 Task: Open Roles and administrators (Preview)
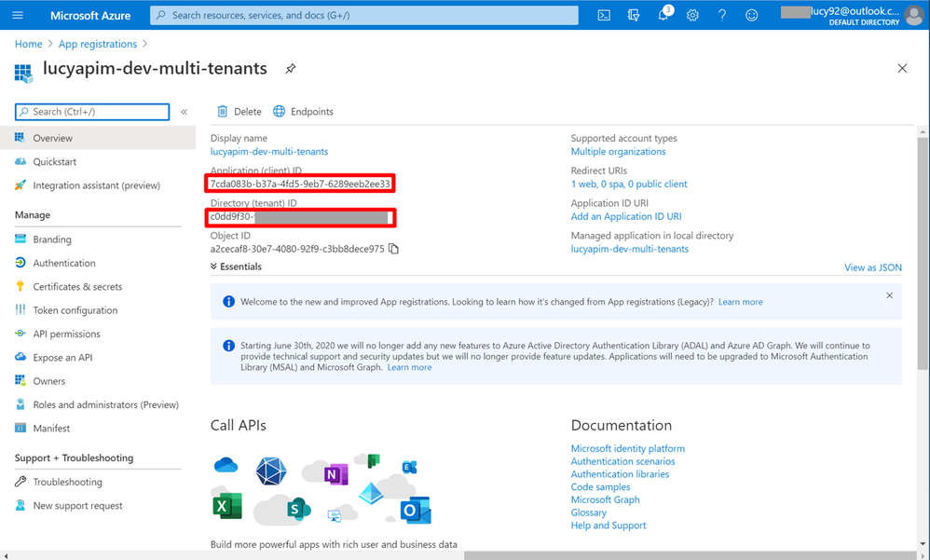98,404
